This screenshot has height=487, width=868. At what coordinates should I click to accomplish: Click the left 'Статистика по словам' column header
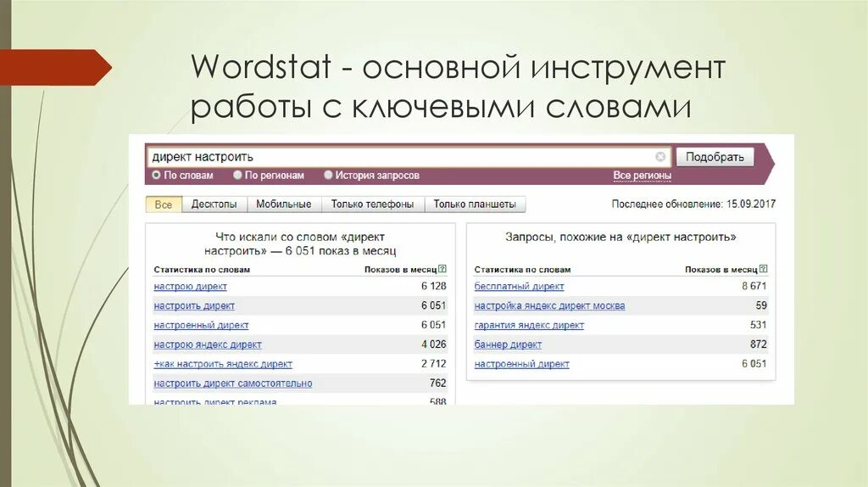pyautogui.click(x=202, y=270)
